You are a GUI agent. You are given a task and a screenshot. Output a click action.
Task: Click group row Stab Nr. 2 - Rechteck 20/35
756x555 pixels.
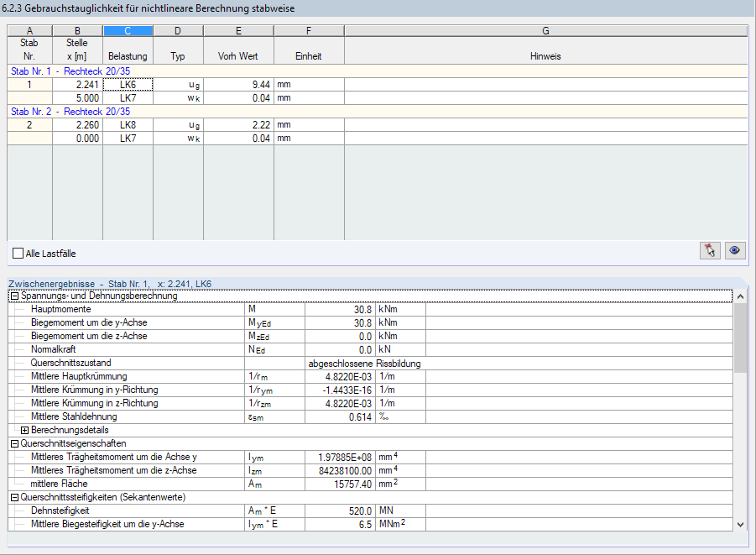pos(378,112)
